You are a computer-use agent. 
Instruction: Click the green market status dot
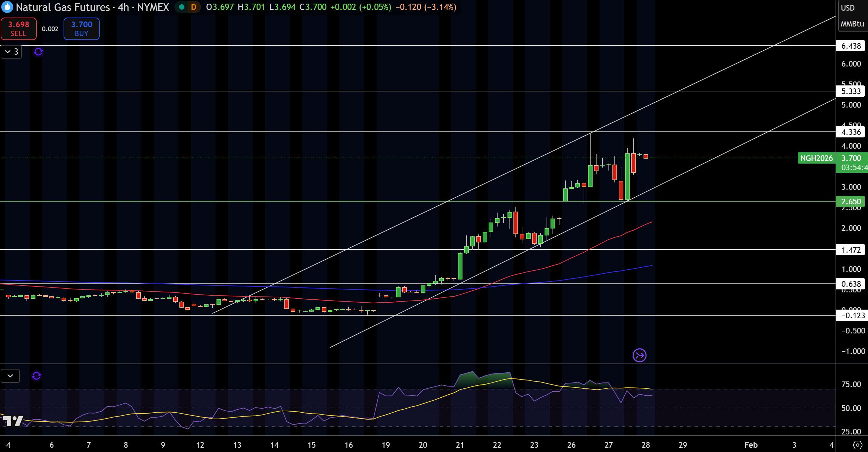[x=182, y=7]
